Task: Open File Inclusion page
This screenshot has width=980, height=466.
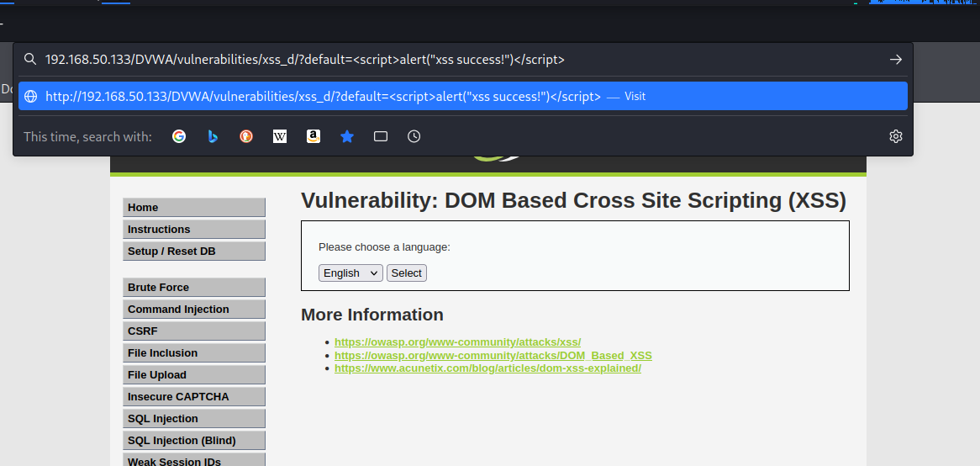Action: point(194,352)
